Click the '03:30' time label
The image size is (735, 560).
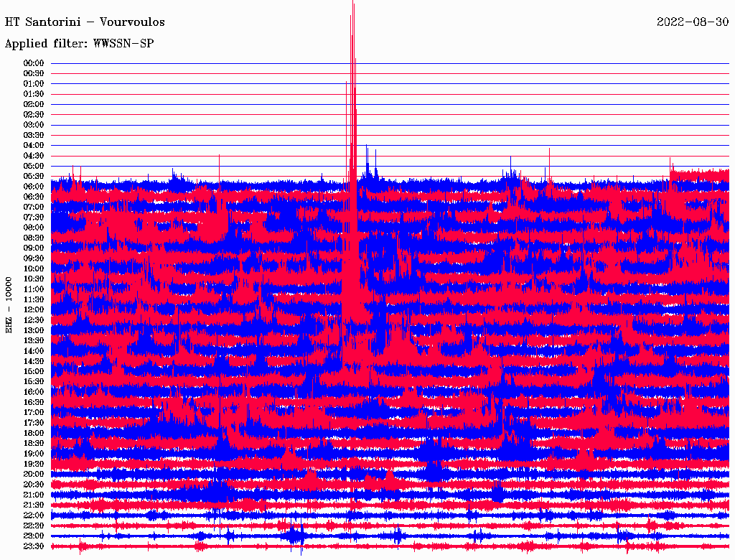[x=33, y=135]
